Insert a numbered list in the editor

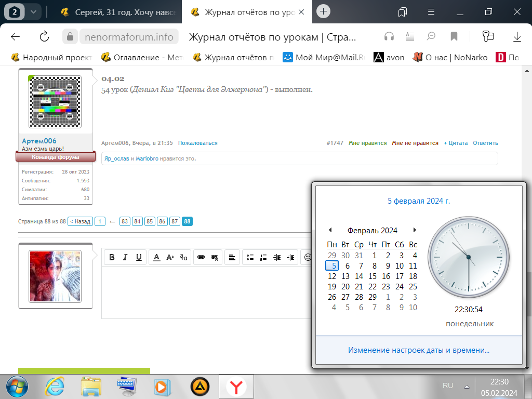pyautogui.click(x=263, y=257)
